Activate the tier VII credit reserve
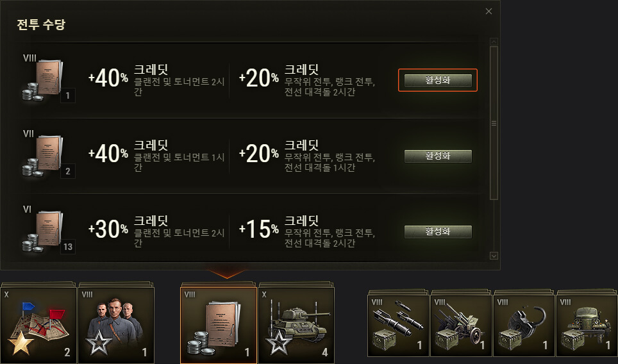 click(x=438, y=156)
